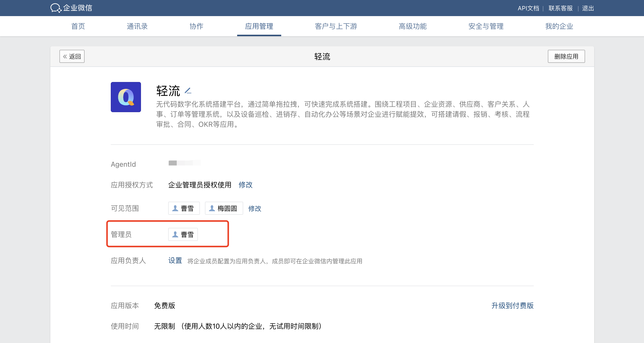The width and height of the screenshot is (644, 343).
Task: Click the AgentId label
Action: click(123, 164)
